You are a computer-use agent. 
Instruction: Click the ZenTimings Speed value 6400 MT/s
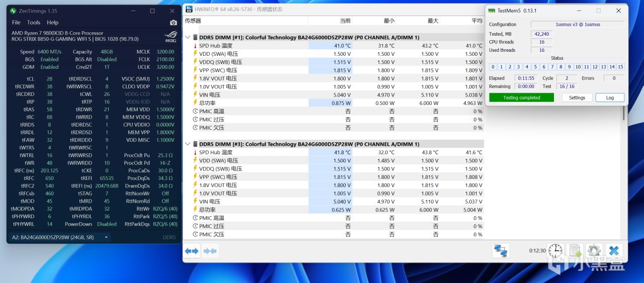click(49, 52)
